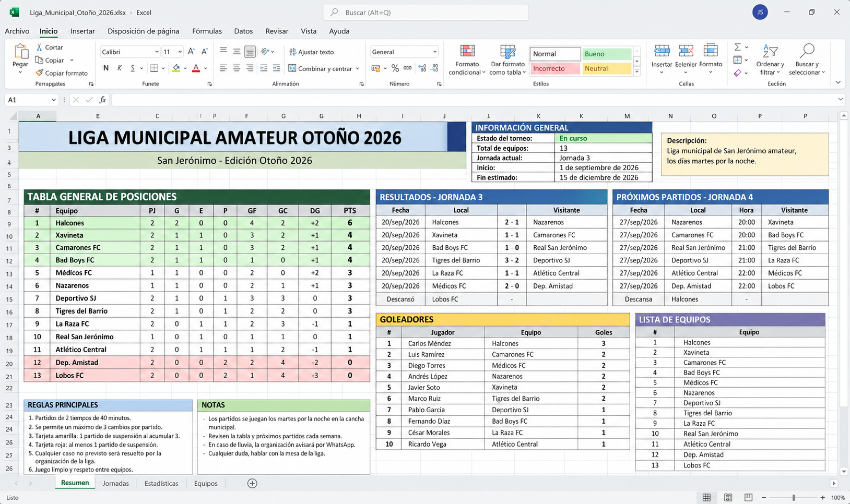The width and height of the screenshot is (850, 504).
Task: Open the Fórmulas ribbon tab
Action: point(207,31)
